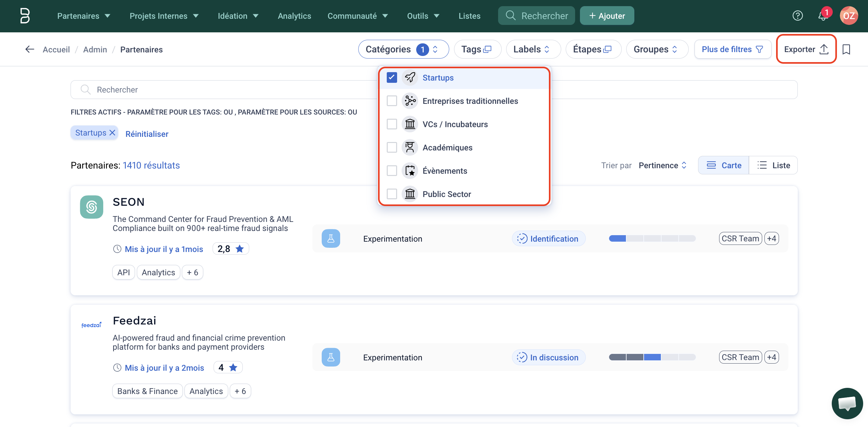Open the OZ user avatar menu
The image size is (868, 427).
849,16
